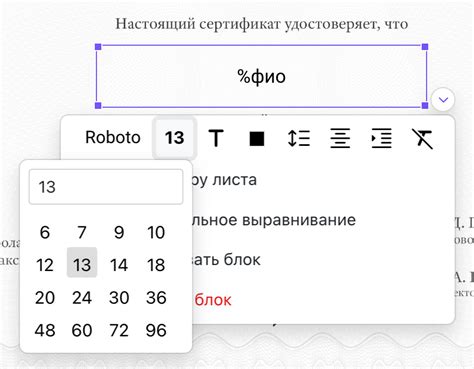Open the black text color swatch
Image resolution: width=474 pixels, height=369 pixels.
257,138
